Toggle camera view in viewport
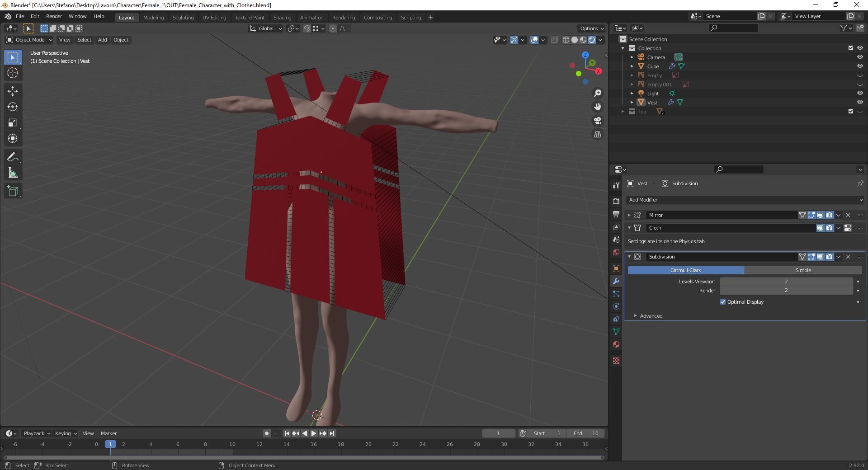This screenshot has height=470, width=868. (x=598, y=121)
